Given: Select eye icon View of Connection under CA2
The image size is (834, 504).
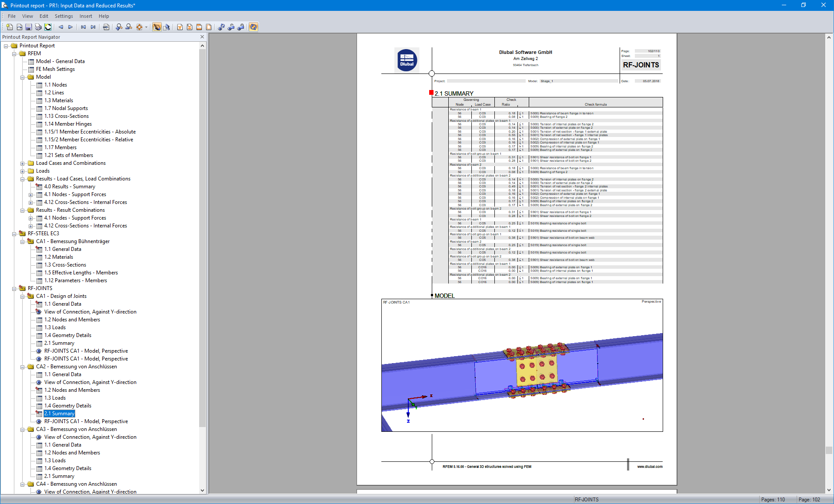Looking at the screenshot, I should 39,382.
